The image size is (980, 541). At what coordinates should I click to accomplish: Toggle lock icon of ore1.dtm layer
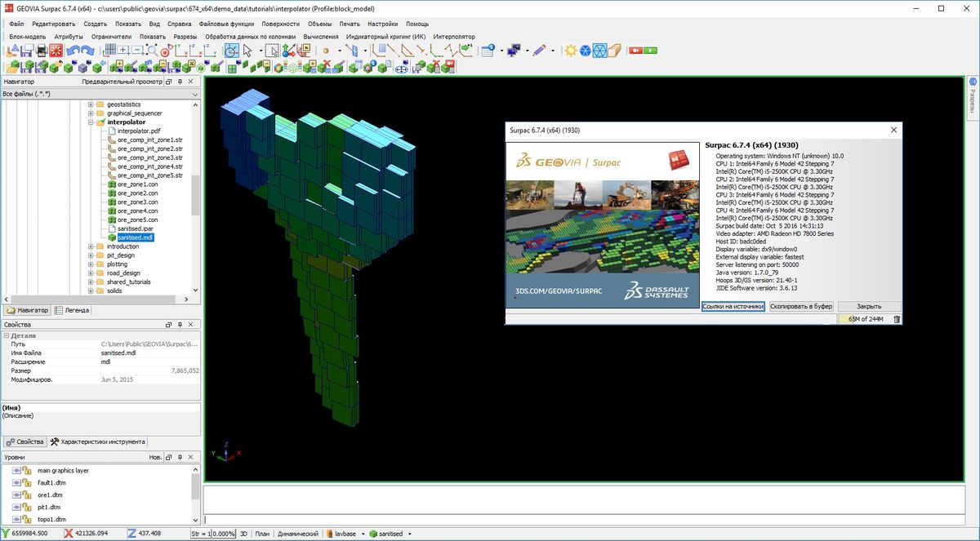(27, 495)
